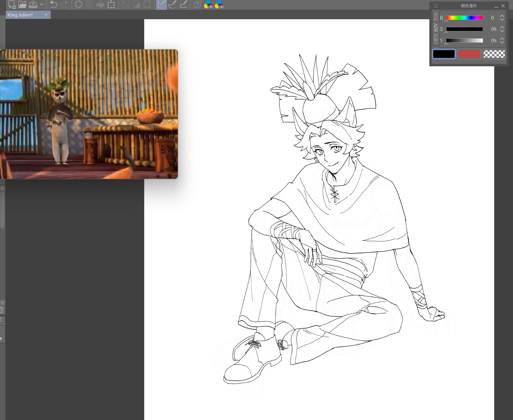Toggle the Snap to Ruler icon

click(x=161, y=4)
